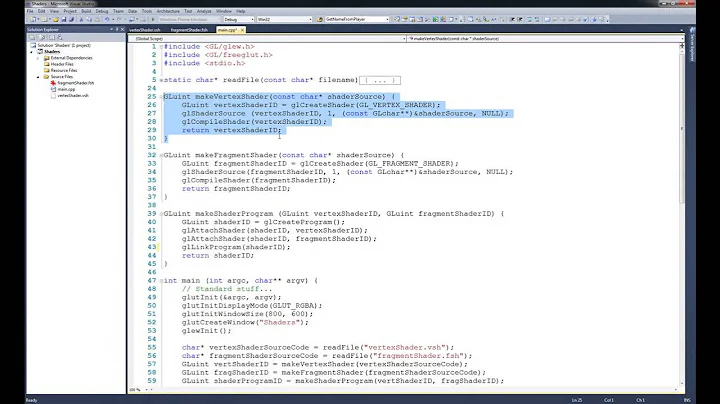Image resolution: width=720 pixels, height=404 pixels.
Task: Select the Solution 'Shaders' node
Action: point(60,45)
